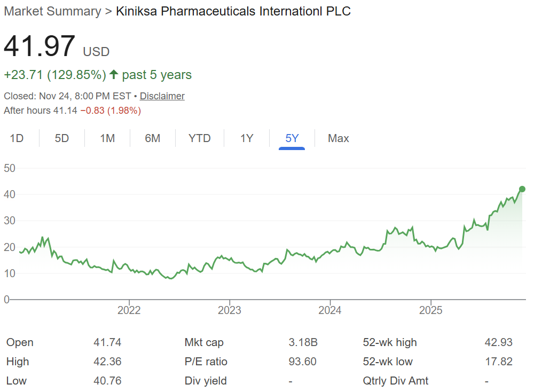The height and width of the screenshot is (392, 542).
Task: Click the 41.97 stock price
Action: point(40,46)
